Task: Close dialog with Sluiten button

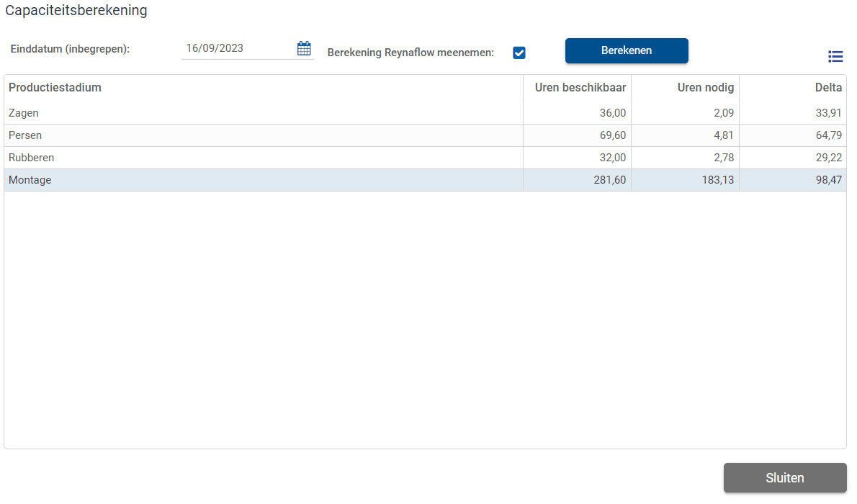Action: point(785,478)
